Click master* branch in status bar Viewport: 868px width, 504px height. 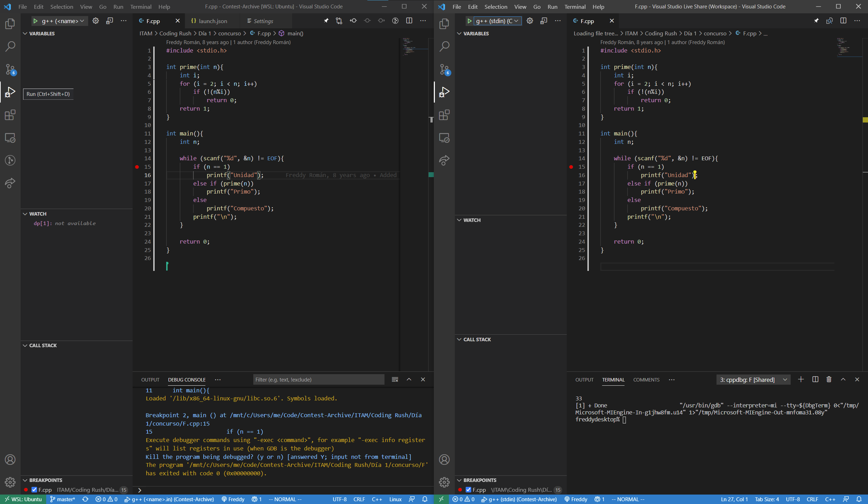click(63, 499)
